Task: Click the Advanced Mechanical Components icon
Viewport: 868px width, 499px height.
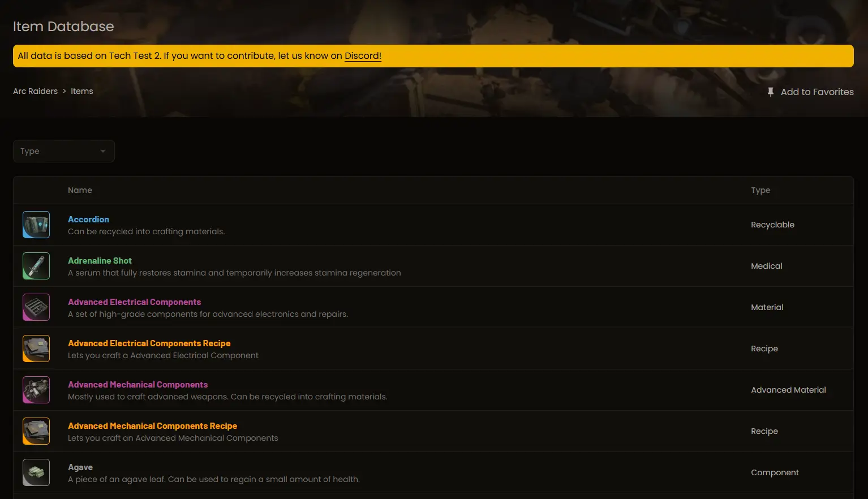Action: [36, 390]
